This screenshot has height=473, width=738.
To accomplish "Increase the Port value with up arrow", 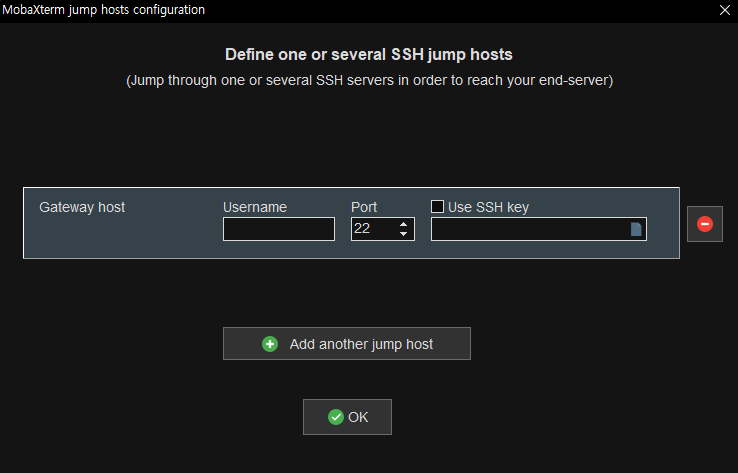I will [403, 224].
